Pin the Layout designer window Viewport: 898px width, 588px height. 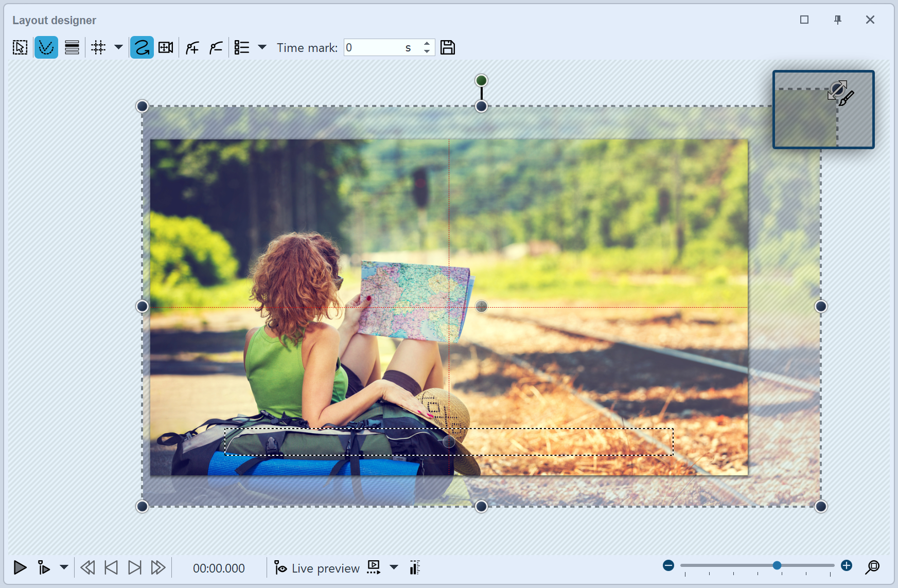[837, 20]
